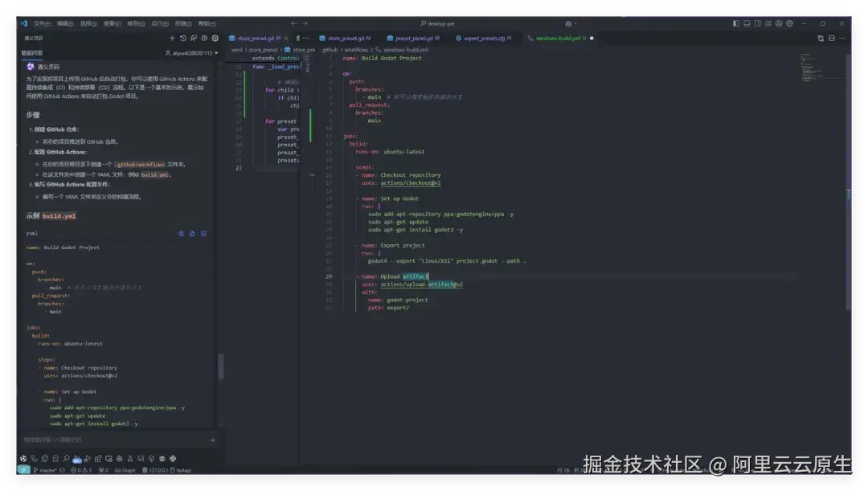Image resolution: width=868 pixels, height=491 pixels.
Task: Open the 终端 (Terminal) menu
Action: point(183,24)
